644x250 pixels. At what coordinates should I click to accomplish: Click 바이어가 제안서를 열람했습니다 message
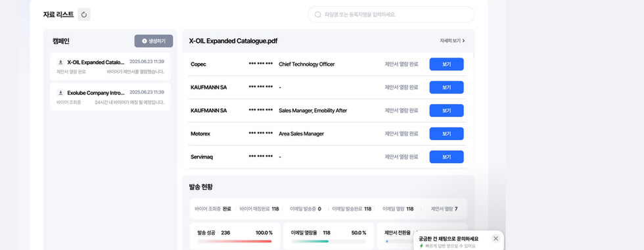135,72
